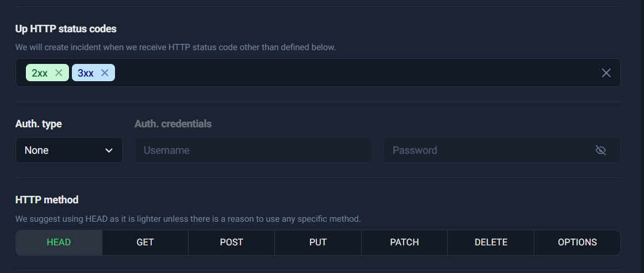Screen dimensions: 644x273
Task: Click the Auth. type label
Action: pyautogui.click(x=39, y=124)
